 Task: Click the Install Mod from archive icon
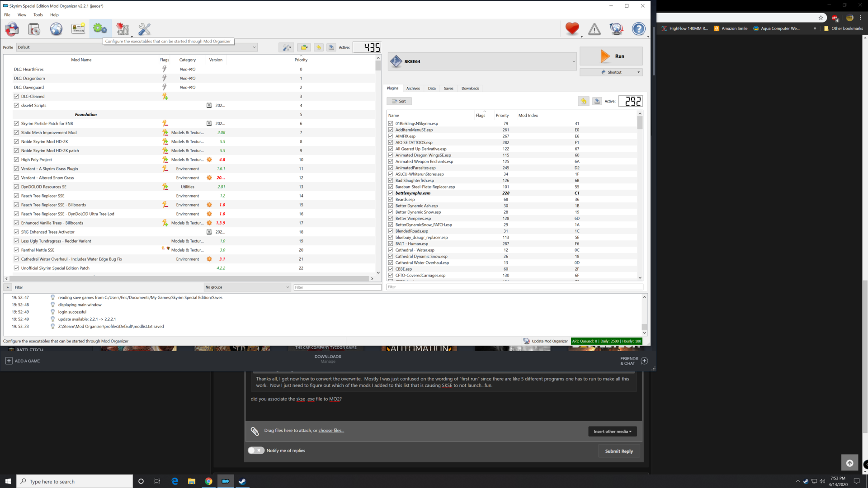[x=34, y=29]
